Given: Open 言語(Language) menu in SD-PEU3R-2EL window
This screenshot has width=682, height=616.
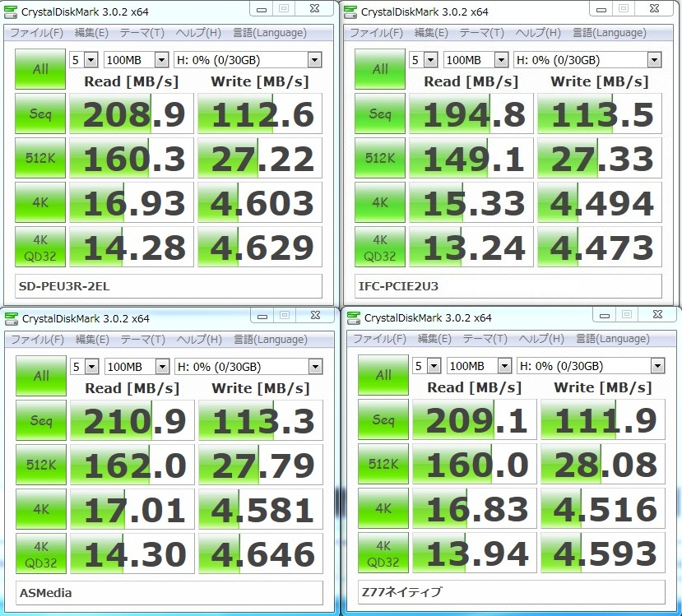Looking at the screenshot, I should [270, 33].
